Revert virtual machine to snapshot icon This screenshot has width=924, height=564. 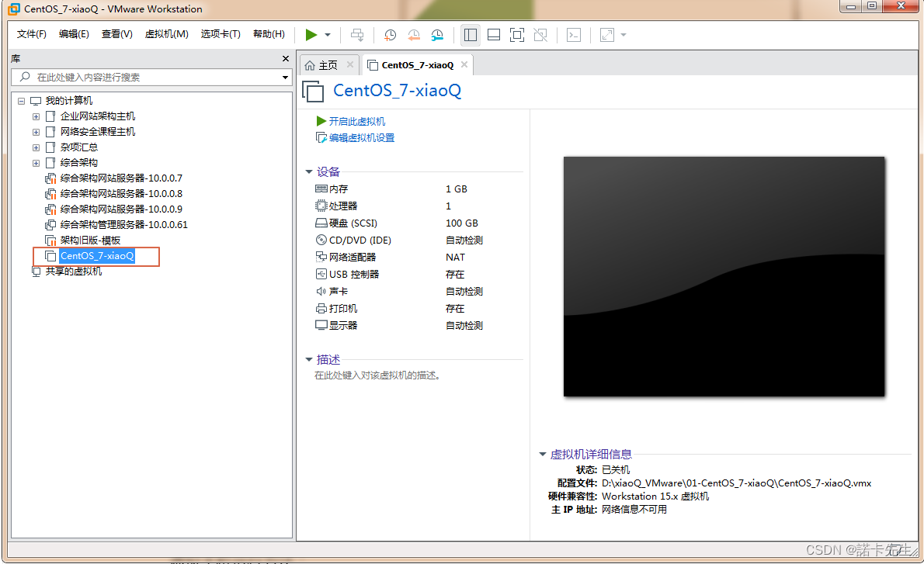pos(414,35)
